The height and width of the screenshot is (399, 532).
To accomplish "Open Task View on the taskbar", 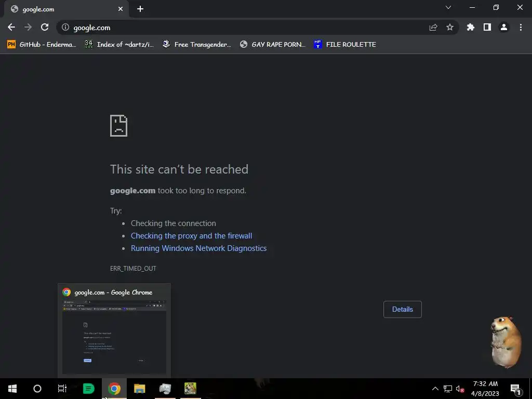I will tap(62, 389).
